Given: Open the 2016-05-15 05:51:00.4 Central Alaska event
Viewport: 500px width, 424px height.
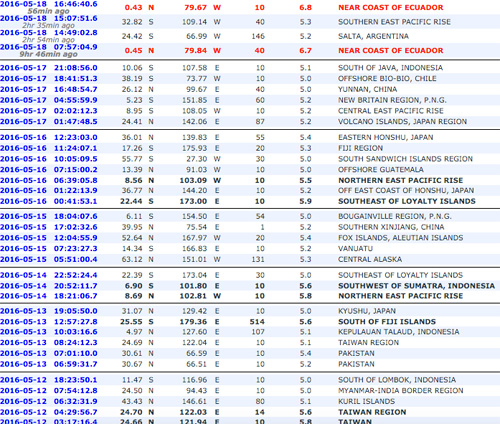Looking at the screenshot, I should tap(49, 259).
